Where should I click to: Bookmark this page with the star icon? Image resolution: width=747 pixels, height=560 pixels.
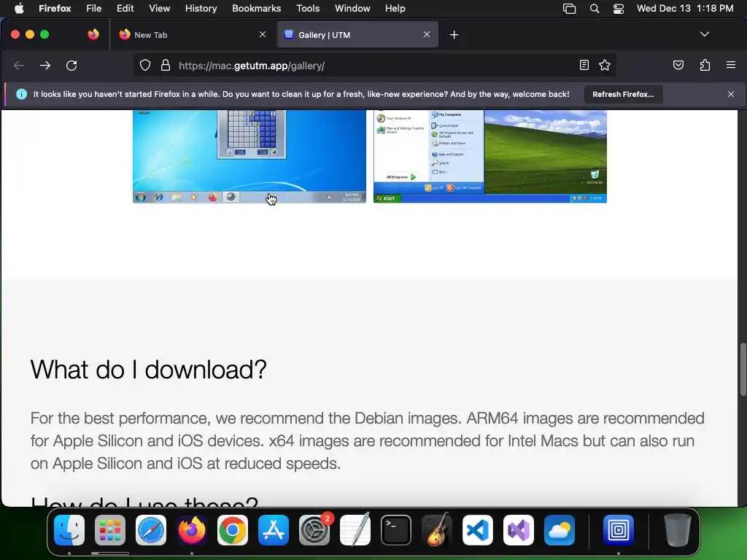(605, 65)
